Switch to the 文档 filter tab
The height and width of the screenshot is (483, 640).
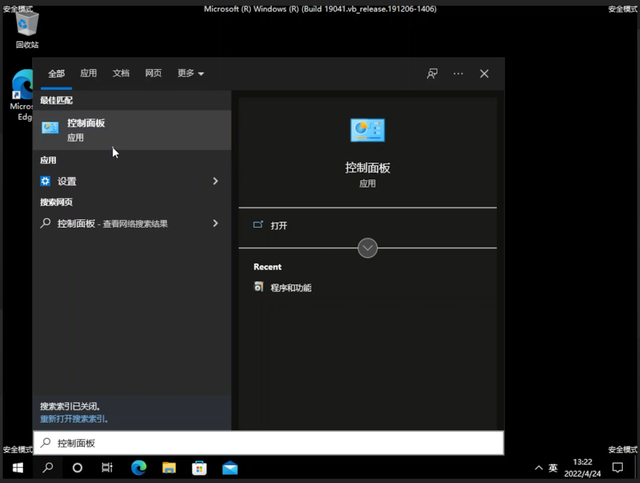121,74
